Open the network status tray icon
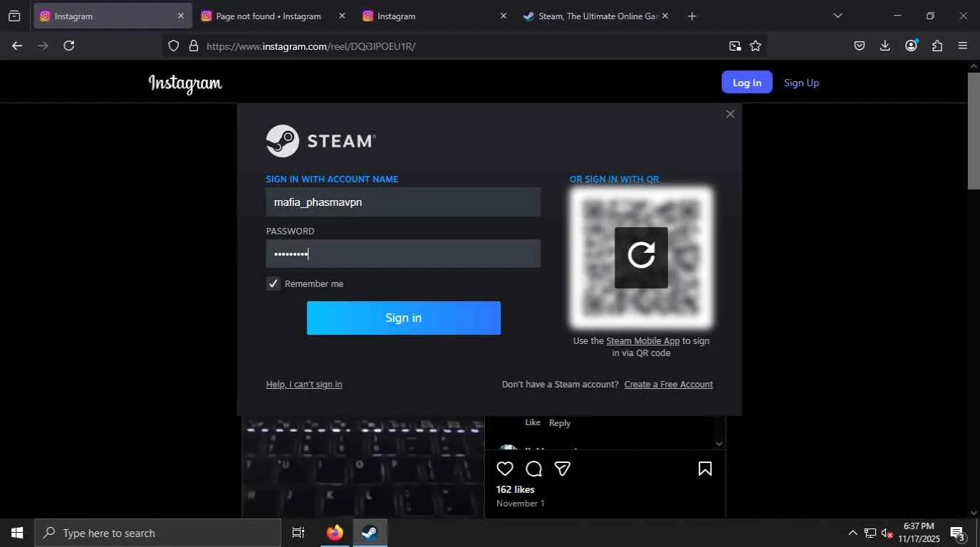 point(870,533)
